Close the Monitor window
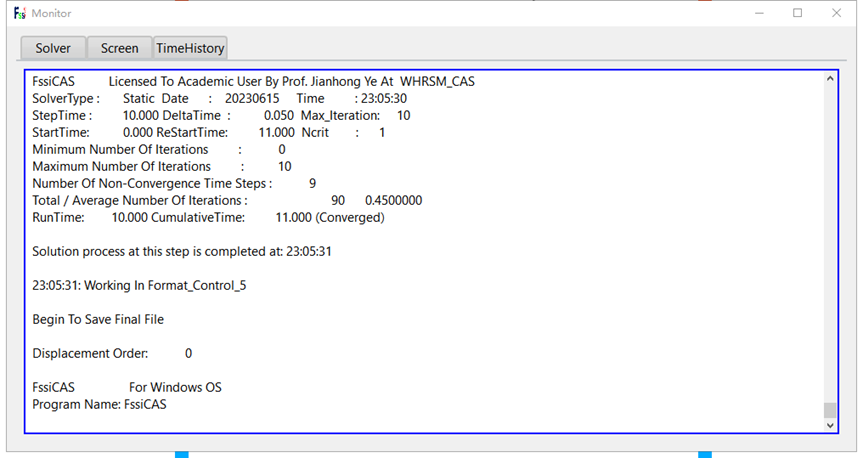 coord(837,13)
